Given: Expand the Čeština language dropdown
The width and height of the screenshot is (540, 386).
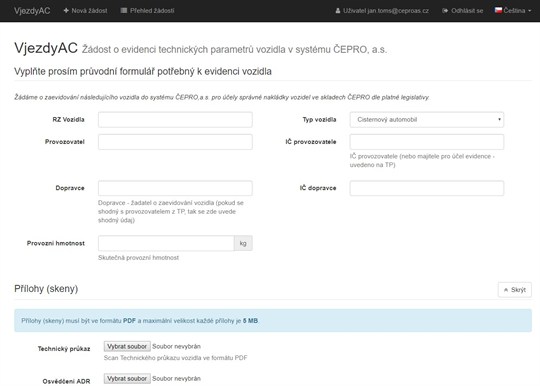Looking at the screenshot, I should click(x=513, y=11).
